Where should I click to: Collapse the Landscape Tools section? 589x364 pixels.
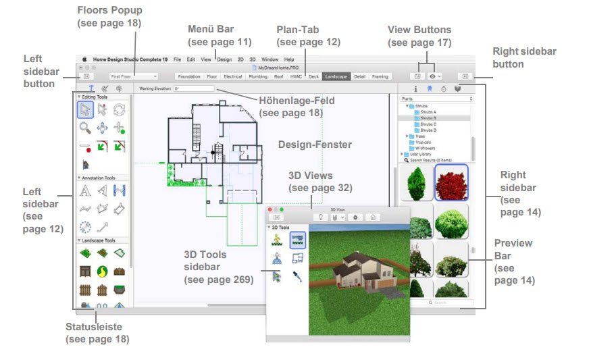click(79, 240)
